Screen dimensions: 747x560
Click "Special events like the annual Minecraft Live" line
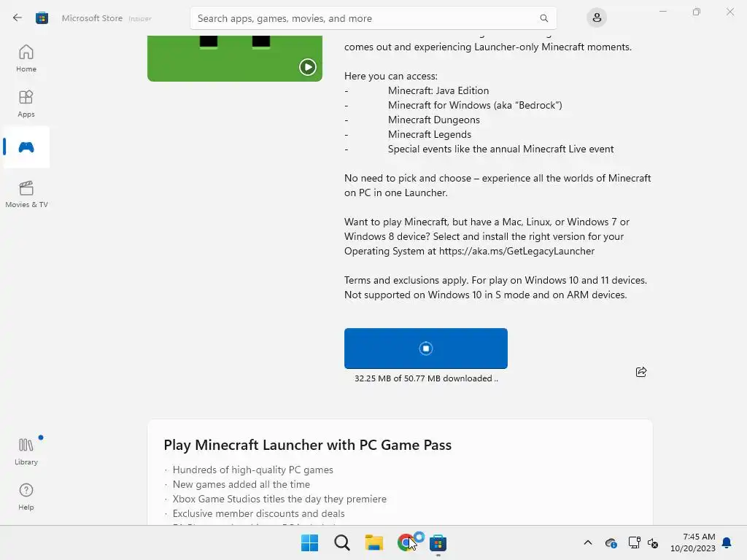(500, 149)
